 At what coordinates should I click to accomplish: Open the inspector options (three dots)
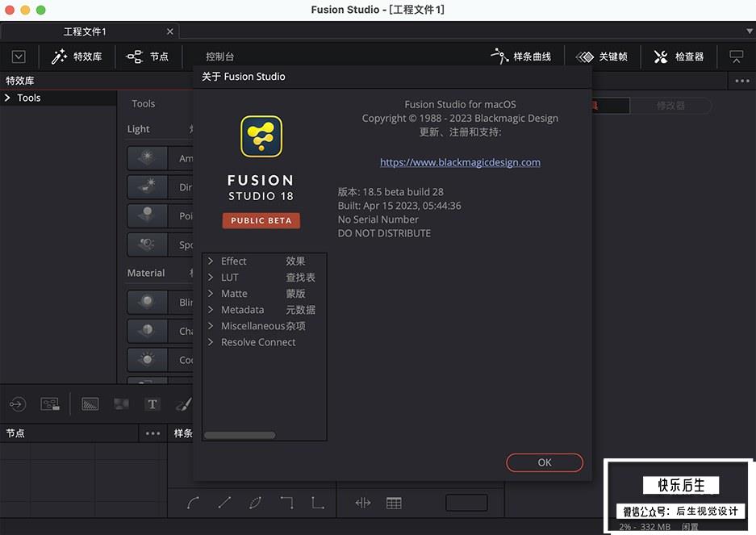[x=742, y=81]
